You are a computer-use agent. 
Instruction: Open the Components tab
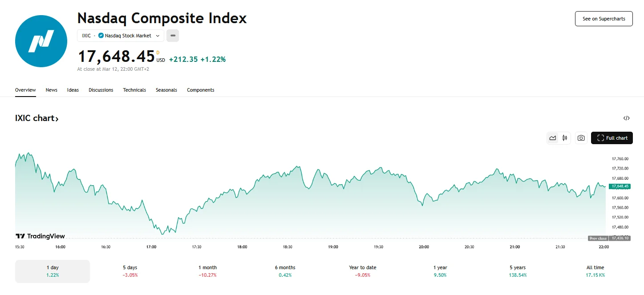click(201, 90)
